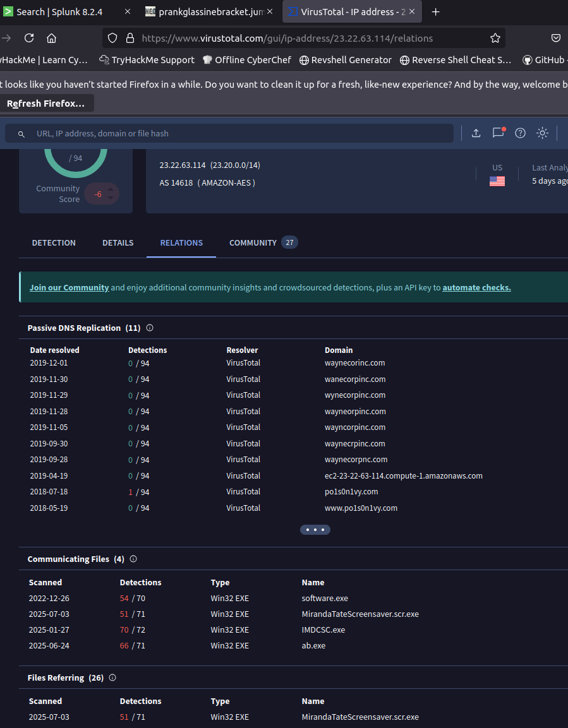Click MirandaTateScreensaver.scr.exe under Communicating Files
Screen dimensions: 568x728
pyautogui.click(x=360, y=614)
